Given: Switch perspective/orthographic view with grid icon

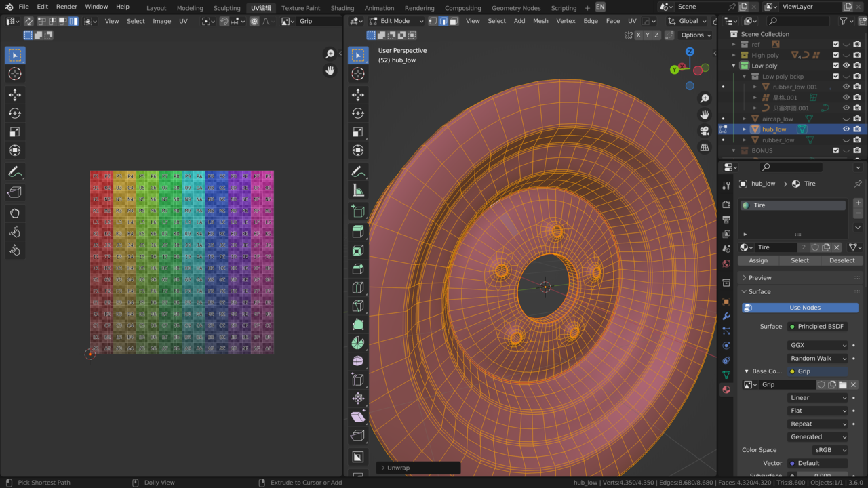Looking at the screenshot, I should click(705, 147).
